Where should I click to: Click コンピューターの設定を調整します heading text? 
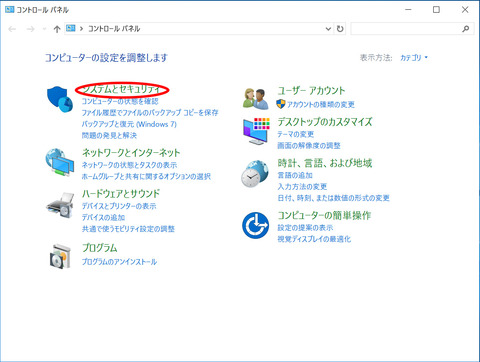106,58
